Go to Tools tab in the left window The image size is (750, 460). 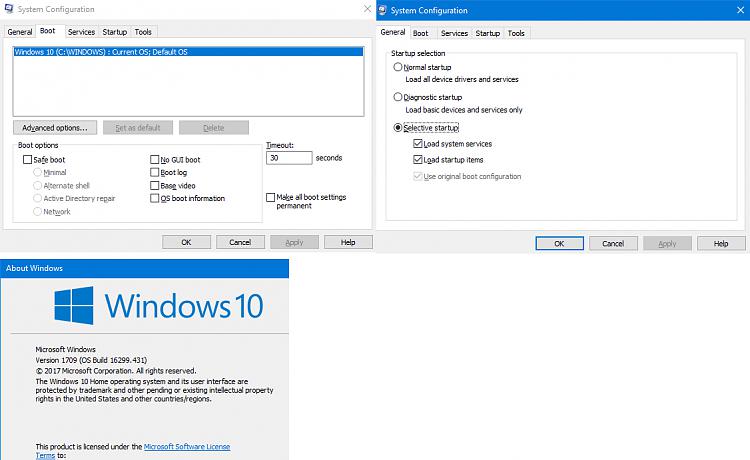tap(143, 32)
